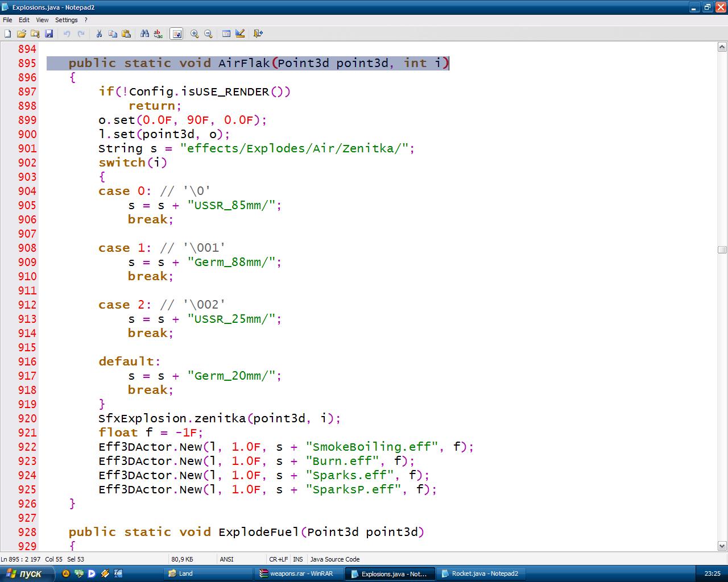The height and width of the screenshot is (582, 728).
Task: Click the CR+LF line ending indicator
Action: coord(279,559)
